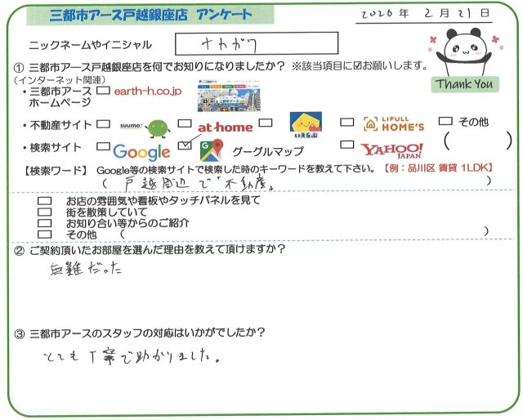Viewport: 523px width, 420px height.
Task: Click the Google logo
Action: (141, 152)
